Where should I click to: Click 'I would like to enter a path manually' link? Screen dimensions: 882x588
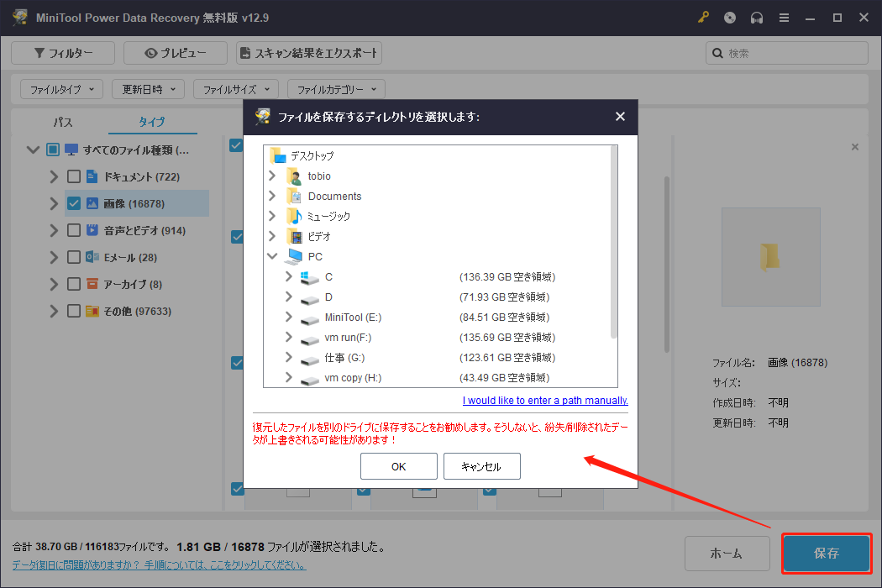(545, 401)
